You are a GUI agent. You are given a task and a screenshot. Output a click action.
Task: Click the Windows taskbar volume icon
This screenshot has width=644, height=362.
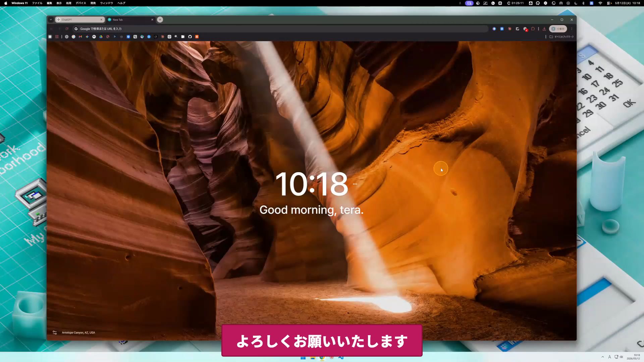pos(621,357)
